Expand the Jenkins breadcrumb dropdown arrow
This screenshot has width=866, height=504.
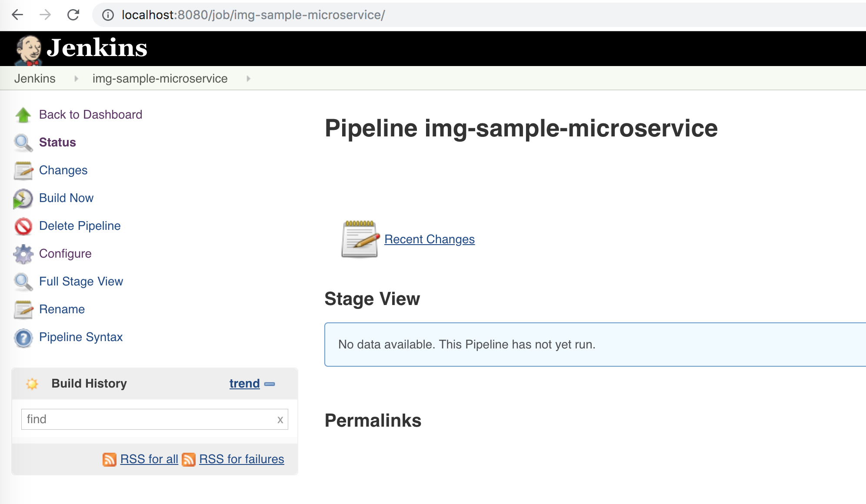(x=76, y=79)
